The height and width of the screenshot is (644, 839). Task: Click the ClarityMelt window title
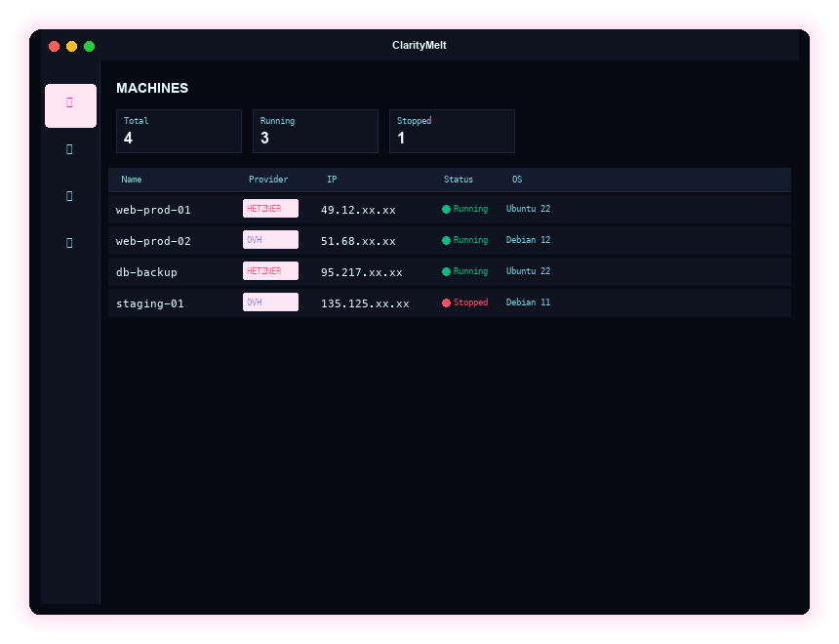[x=419, y=46]
